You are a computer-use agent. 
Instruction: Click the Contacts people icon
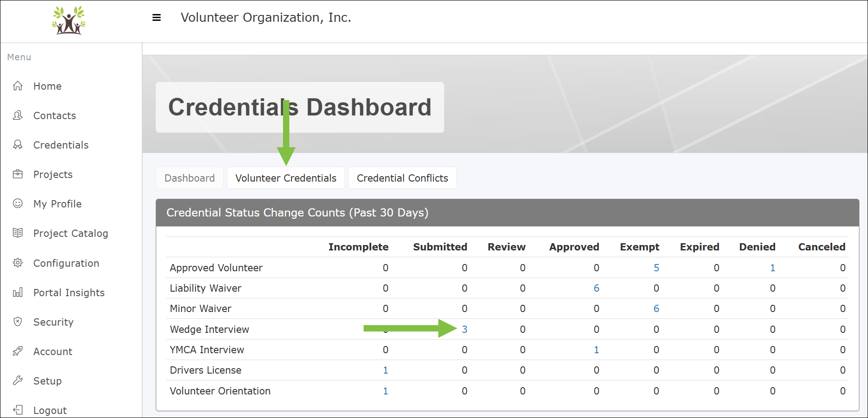[x=18, y=115]
